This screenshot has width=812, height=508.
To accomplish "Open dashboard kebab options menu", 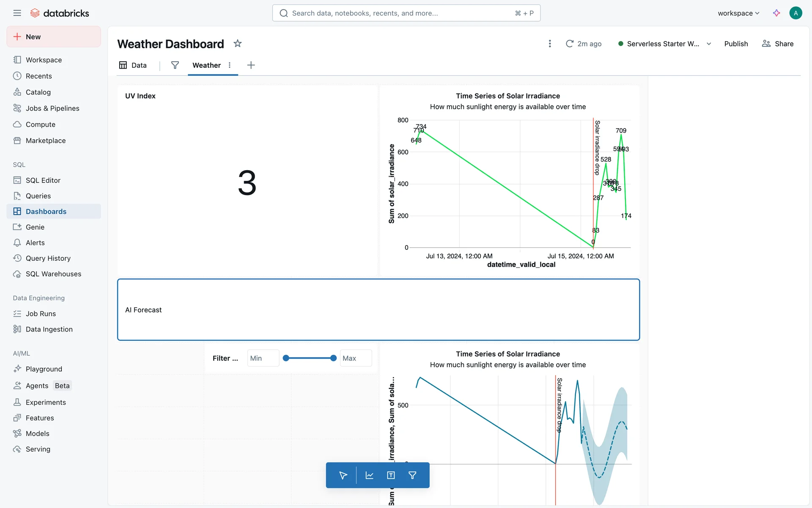I will (x=550, y=44).
